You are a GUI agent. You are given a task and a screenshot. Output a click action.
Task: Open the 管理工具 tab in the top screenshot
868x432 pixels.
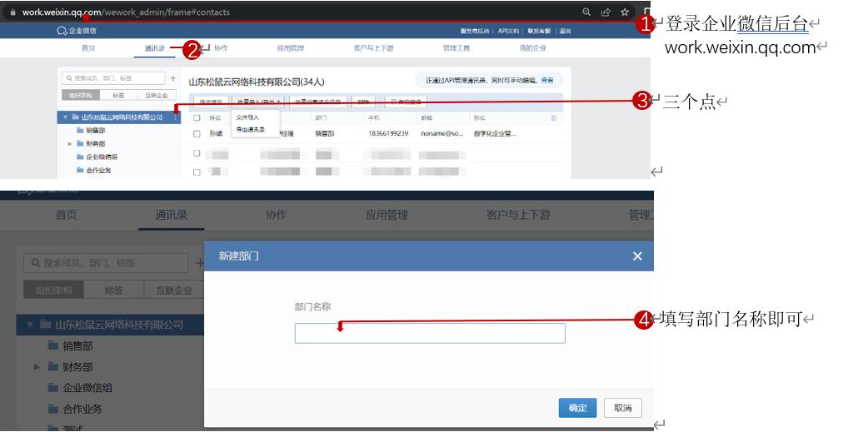(x=456, y=48)
